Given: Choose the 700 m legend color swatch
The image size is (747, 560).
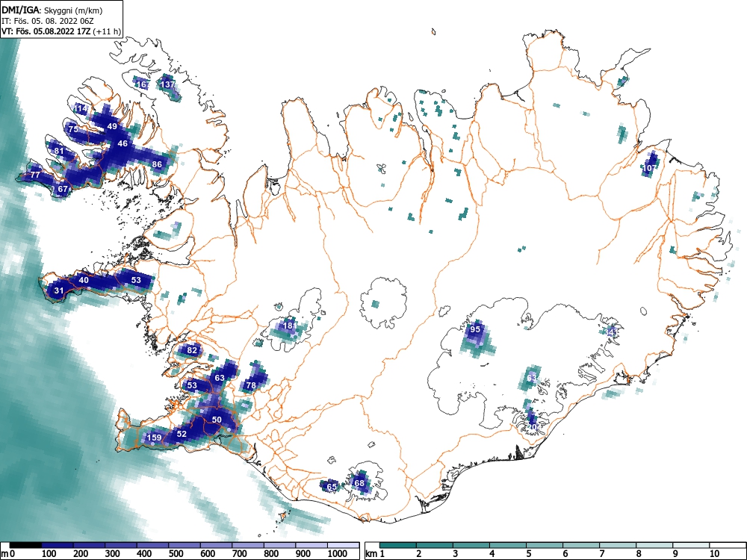Looking at the screenshot, I should tap(248, 545).
